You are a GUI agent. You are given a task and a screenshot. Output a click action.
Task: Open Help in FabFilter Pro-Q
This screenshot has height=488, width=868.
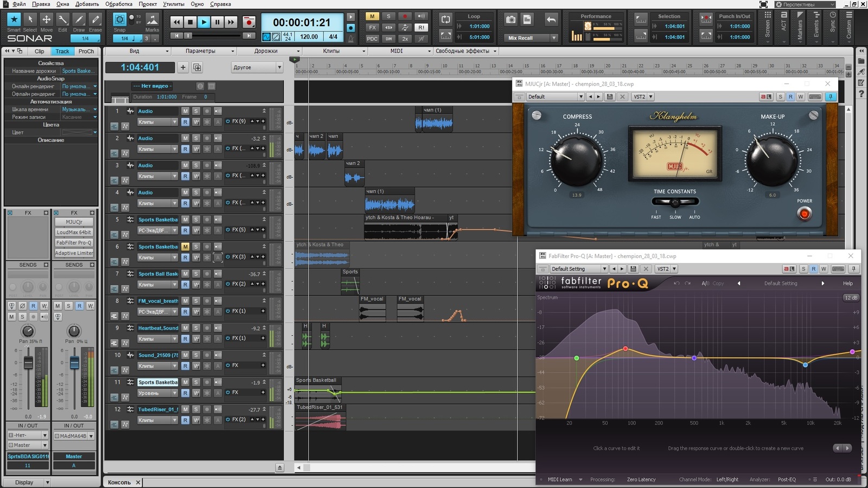point(847,283)
